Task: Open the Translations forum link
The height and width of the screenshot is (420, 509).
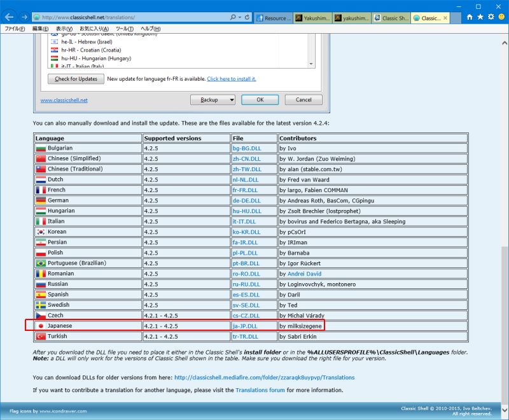Action: coord(260,390)
